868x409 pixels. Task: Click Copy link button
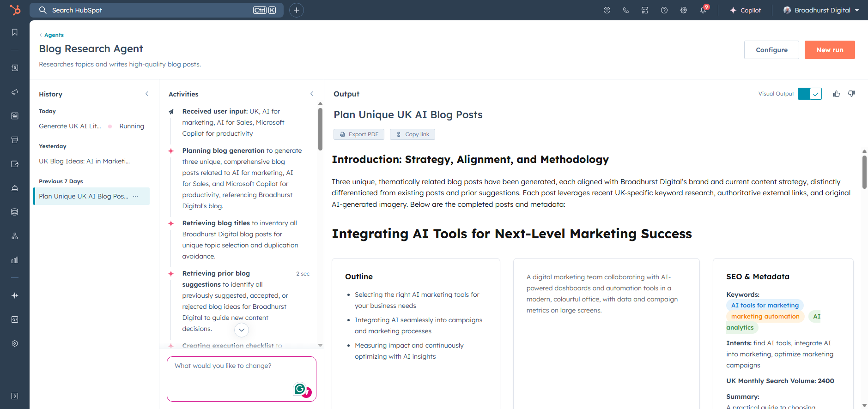413,134
